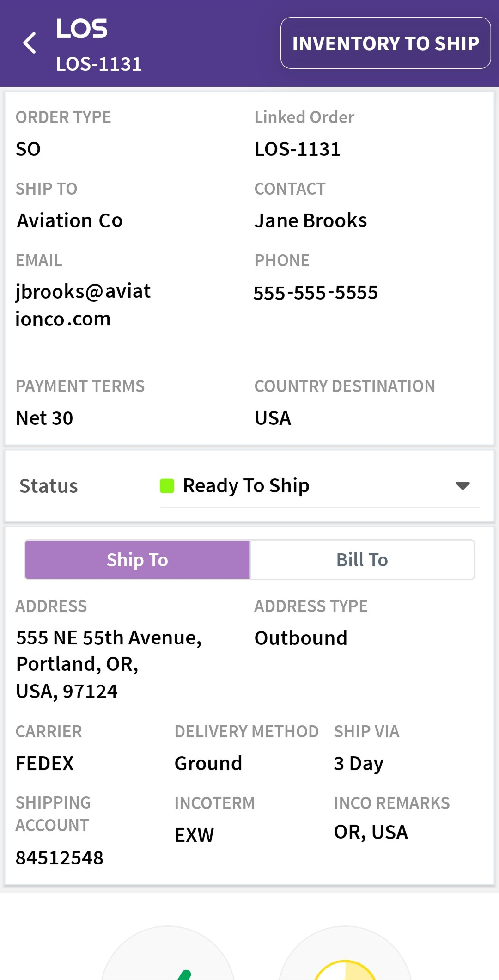The image size is (499, 980).
Task: Tap the phone number 555-555-5555
Action: pos(316,293)
